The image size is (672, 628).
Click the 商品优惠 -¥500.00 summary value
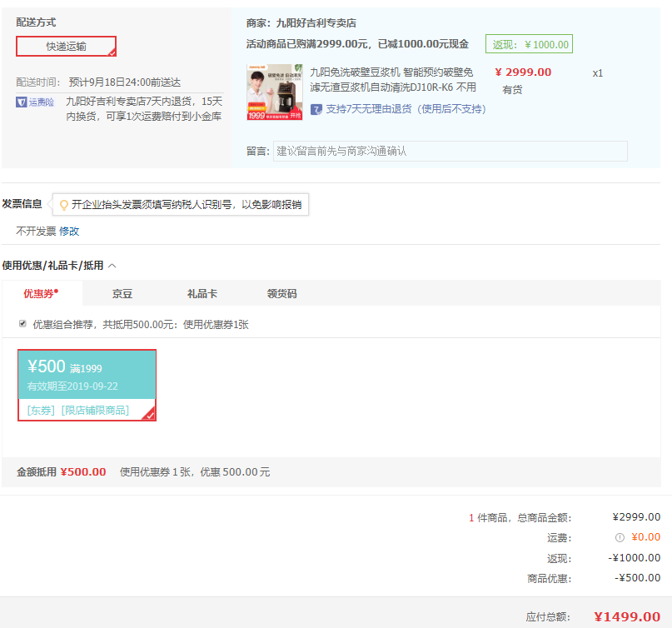[x=638, y=578]
